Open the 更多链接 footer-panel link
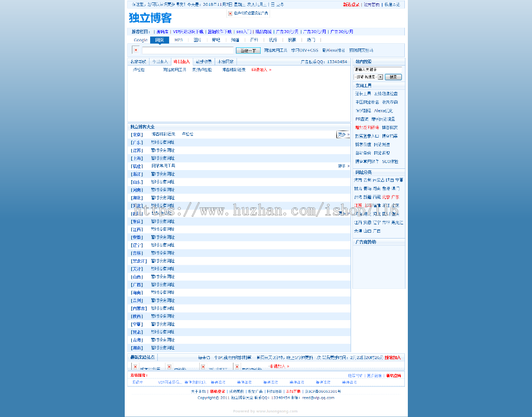 [374, 376]
